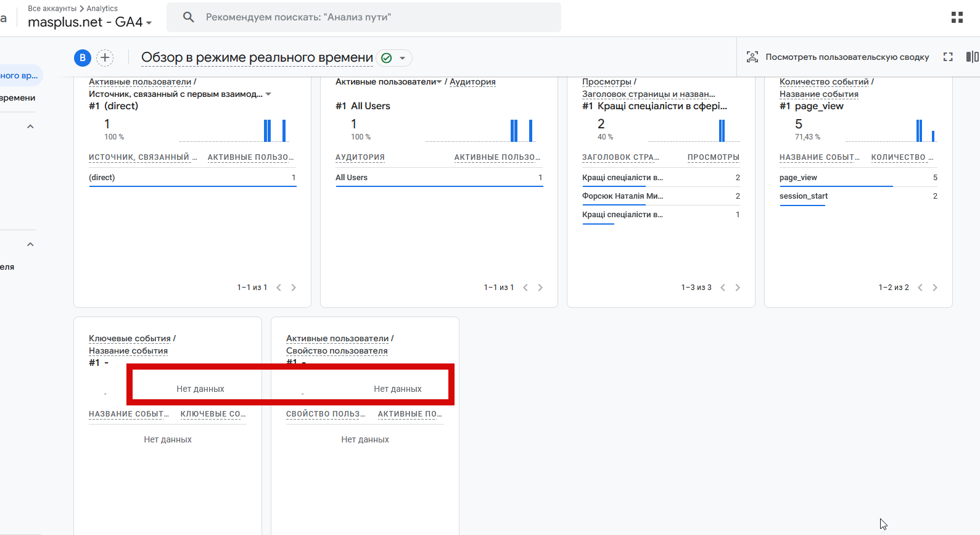Select the 'All Users' audience table row
Screen dimensions: 980x535
point(439,178)
